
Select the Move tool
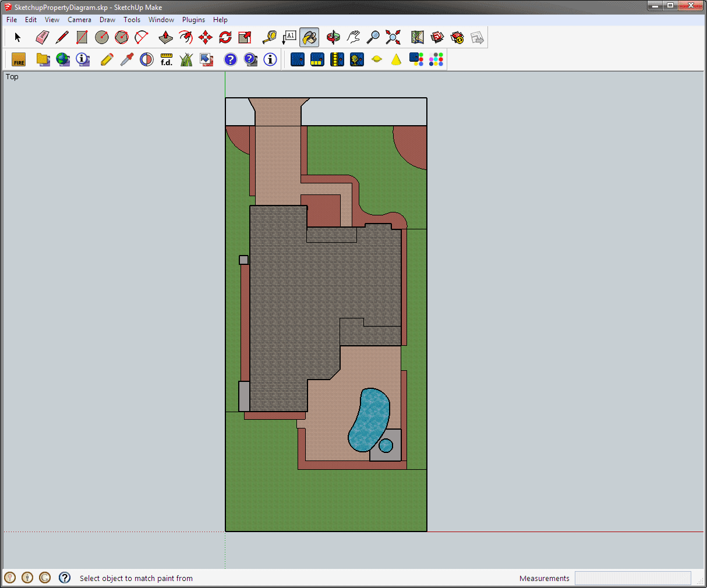205,37
